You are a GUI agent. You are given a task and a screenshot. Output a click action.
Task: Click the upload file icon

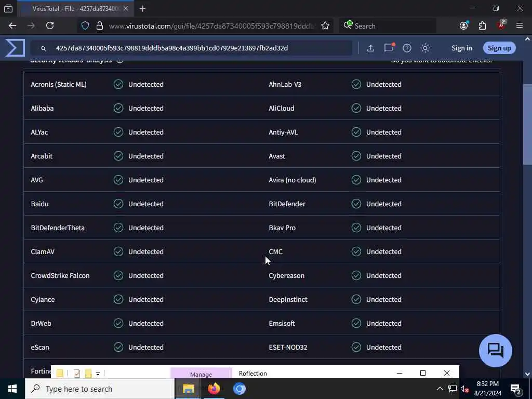pyautogui.click(x=370, y=48)
